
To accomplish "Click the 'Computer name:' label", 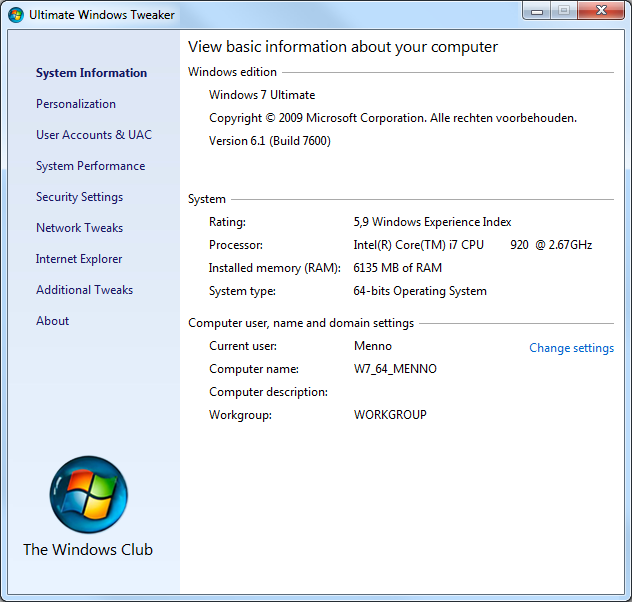I will [x=254, y=369].
